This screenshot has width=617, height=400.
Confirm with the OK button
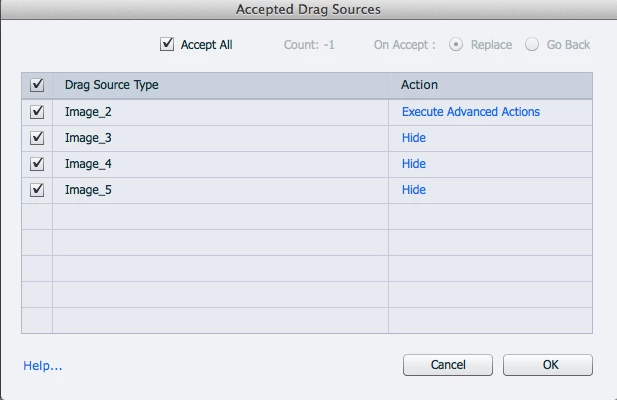click(x=548, y=365)
